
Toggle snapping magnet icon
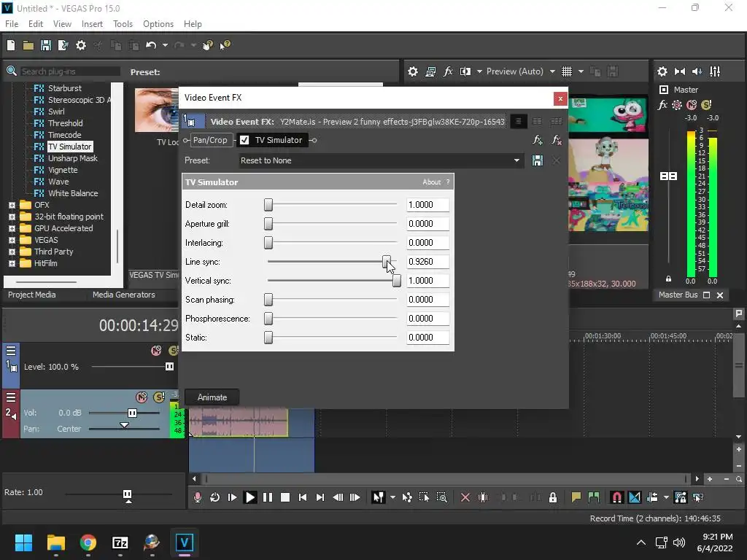point(616,497)
